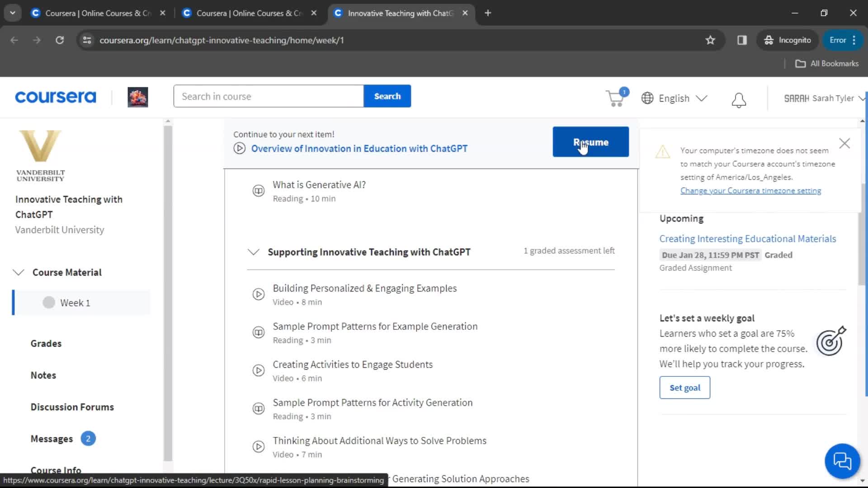The image size is (868, 488).
Task: Open the browser side panel icon
Action: (742, 40)
